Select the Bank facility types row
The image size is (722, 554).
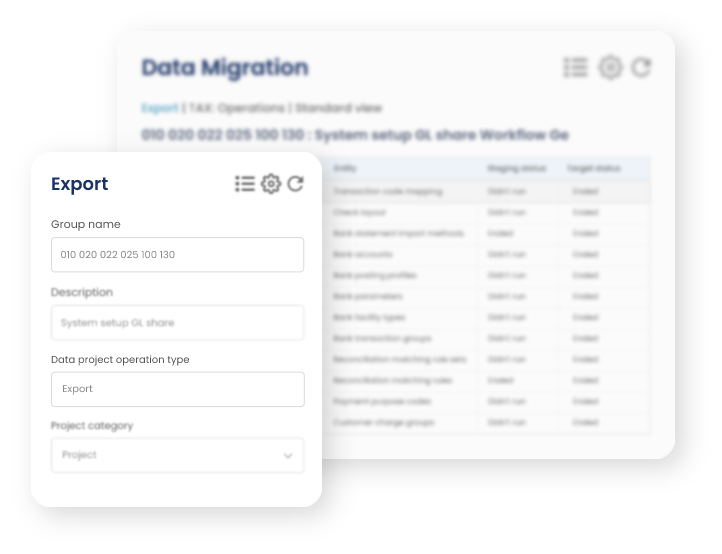click(x=486, y=317)
